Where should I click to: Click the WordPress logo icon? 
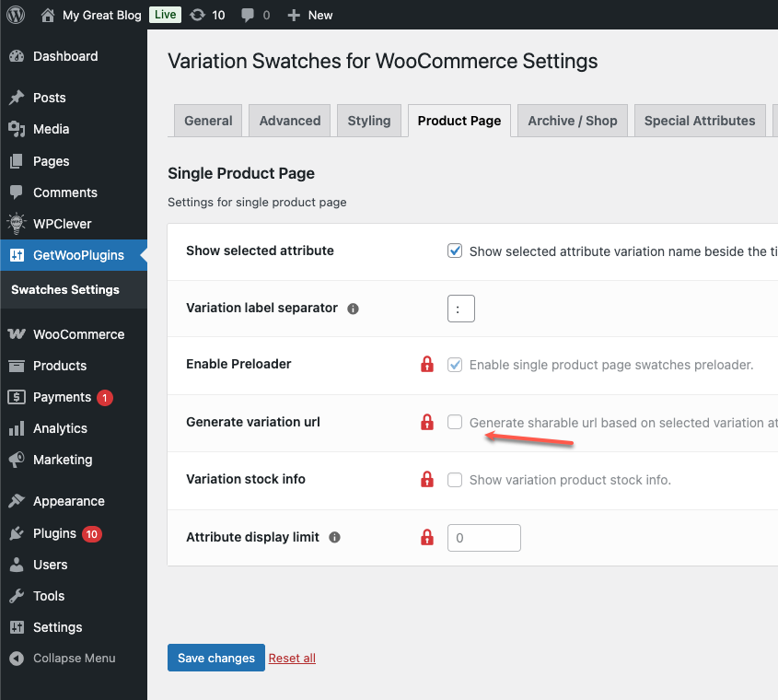[16, 15]
